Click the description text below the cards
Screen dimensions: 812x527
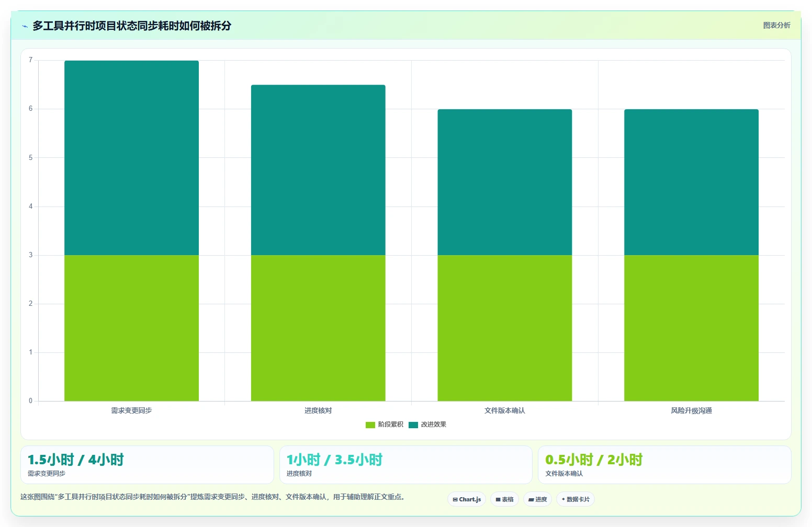[212, 497]
